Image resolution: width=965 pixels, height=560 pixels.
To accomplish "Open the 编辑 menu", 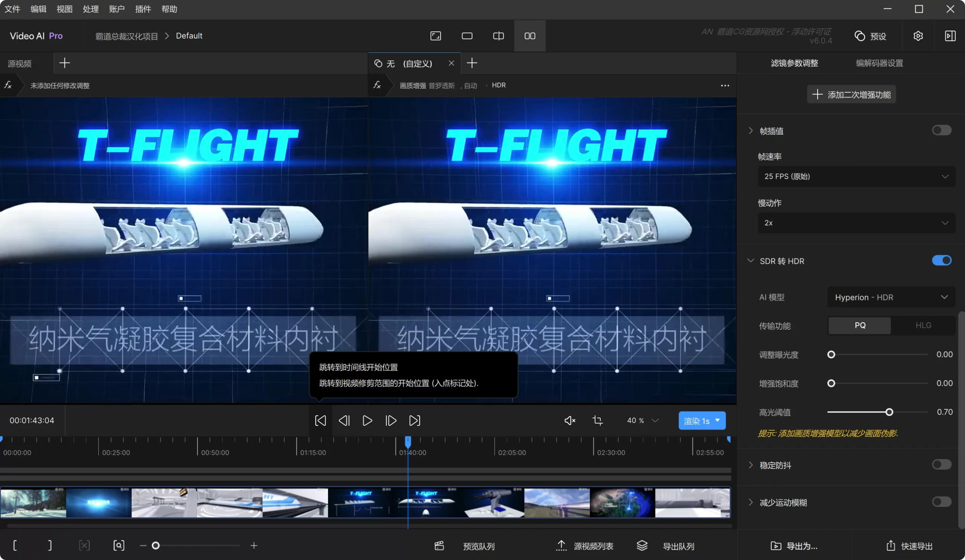I will (x=38, y=9).
